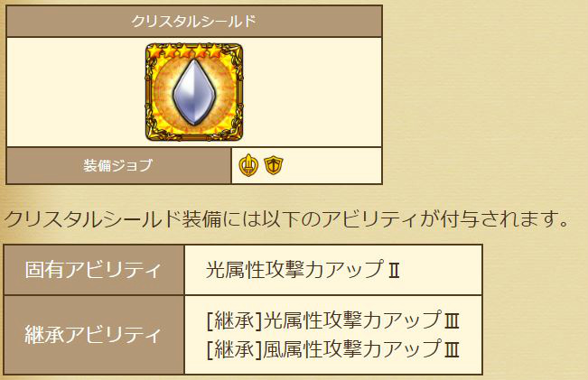The image size is (588, 380).
Task: Click the 固有アビリティ row header
Action: (94, 270)
